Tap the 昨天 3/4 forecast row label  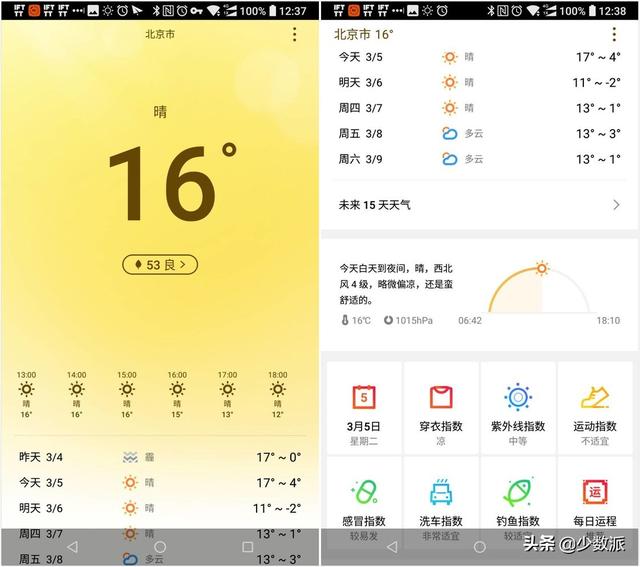coord(41,457)
